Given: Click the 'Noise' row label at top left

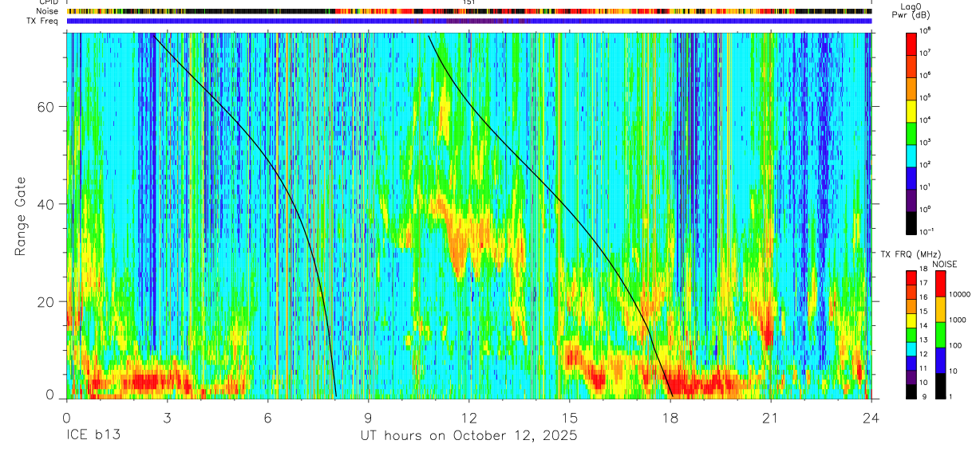Looking at the screenshot, I should 48,11.
